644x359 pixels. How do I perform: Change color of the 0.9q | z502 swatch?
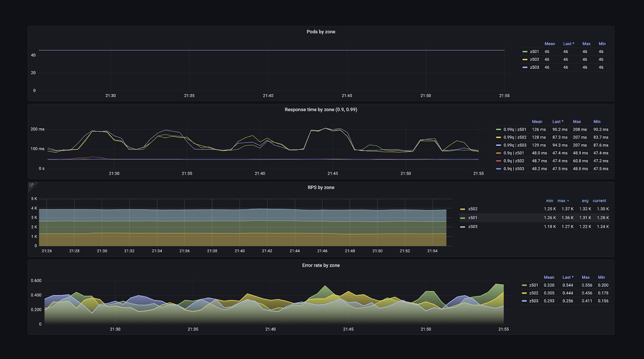499,161
